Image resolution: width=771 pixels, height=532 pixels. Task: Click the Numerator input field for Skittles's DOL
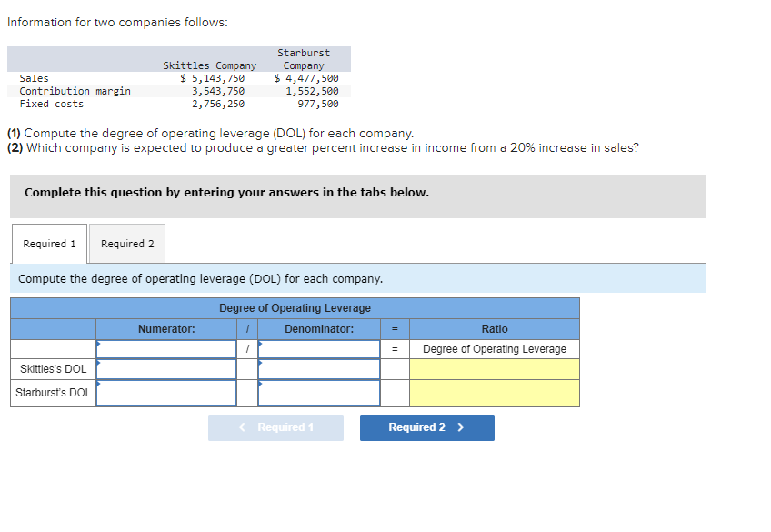[165, 369]
